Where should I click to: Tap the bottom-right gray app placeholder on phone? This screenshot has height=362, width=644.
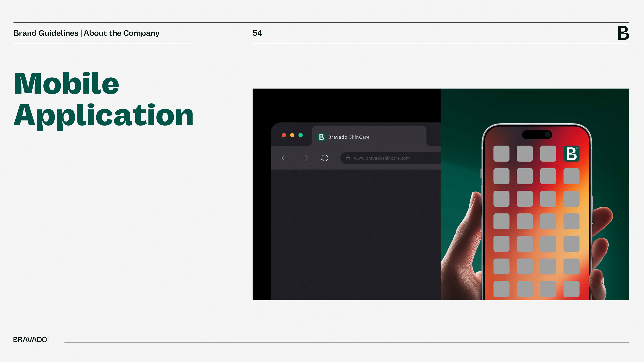(571, 289)
